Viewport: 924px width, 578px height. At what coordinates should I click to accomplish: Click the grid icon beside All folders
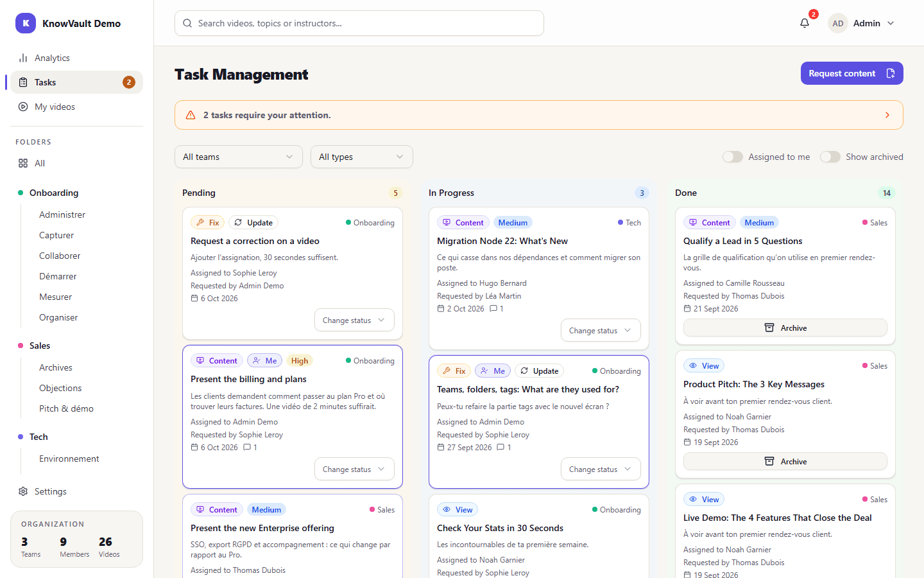[23, 163]
